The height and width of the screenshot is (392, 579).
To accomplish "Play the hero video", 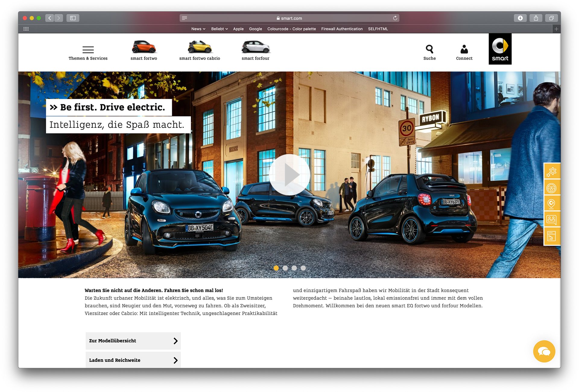I will tap(289, 175).
